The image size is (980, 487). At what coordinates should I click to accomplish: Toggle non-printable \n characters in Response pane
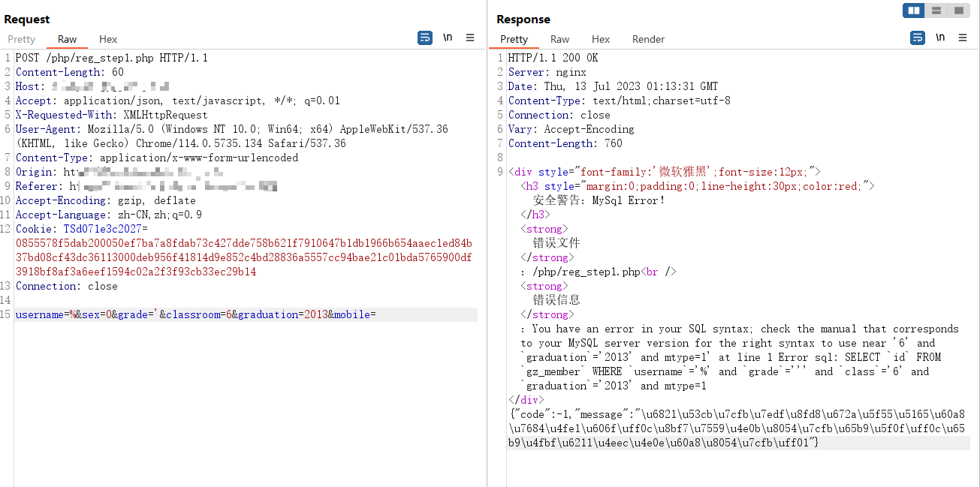940,38
